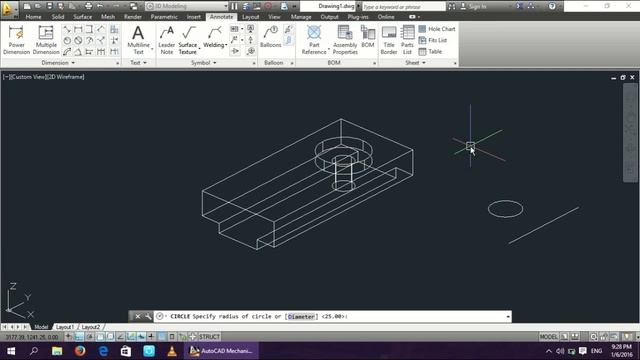Expand the Symbol panel
This screenshot has width=640, height=360.
click(204, 63)
